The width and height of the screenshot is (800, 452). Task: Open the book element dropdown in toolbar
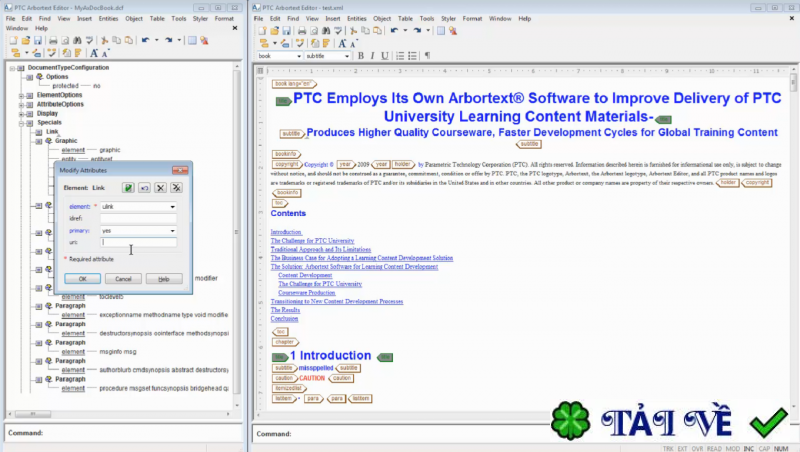coord(299,56)
